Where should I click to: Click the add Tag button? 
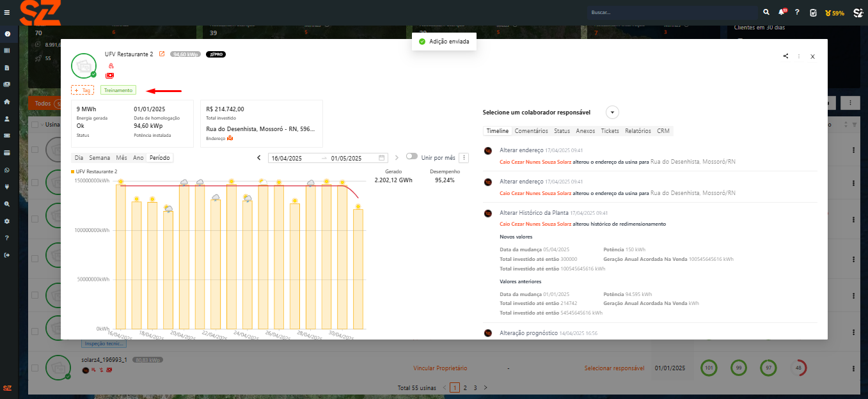click(83, 90)
